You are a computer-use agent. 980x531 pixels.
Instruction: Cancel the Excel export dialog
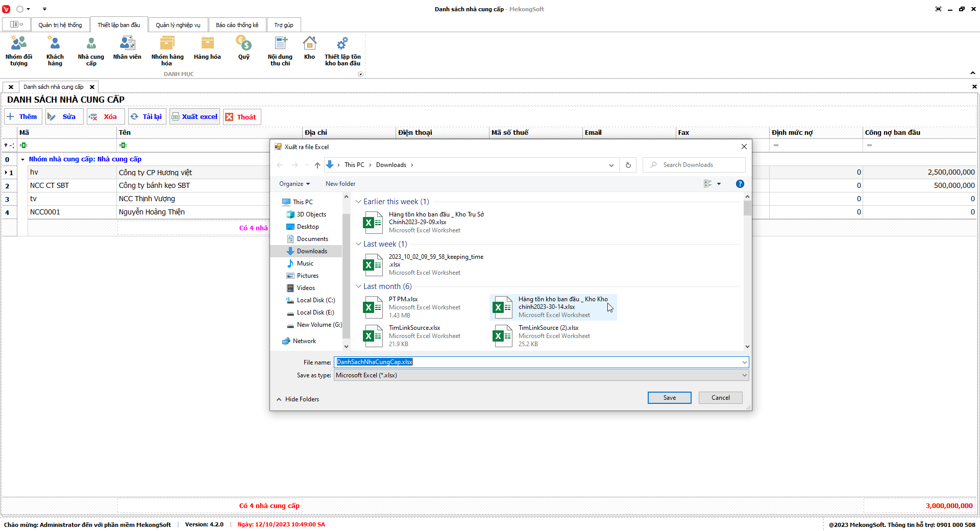click(720, 398)
